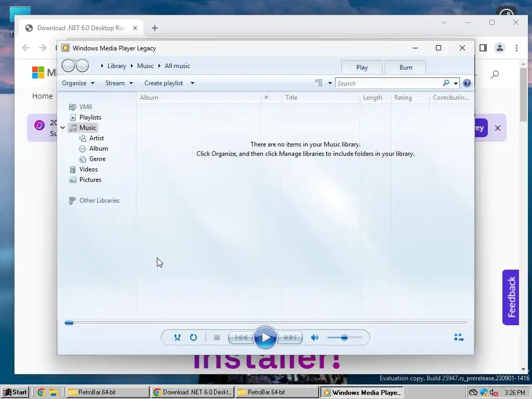The image size is (532, 399).
Task: Expand the arrow before All music breadcrumb
Action: (159, 66)
